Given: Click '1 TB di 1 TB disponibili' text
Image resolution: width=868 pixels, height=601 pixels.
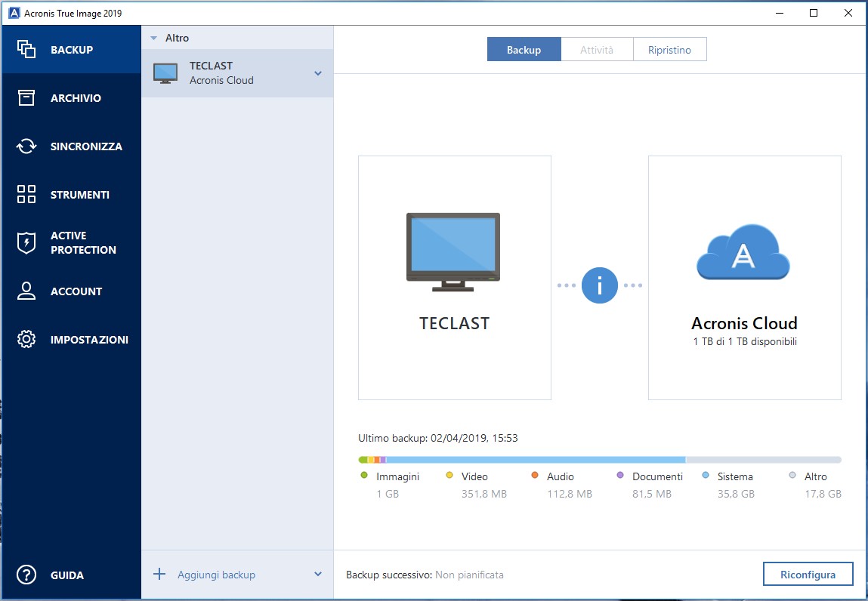Looking at the screenshot, I should point(745,341).
